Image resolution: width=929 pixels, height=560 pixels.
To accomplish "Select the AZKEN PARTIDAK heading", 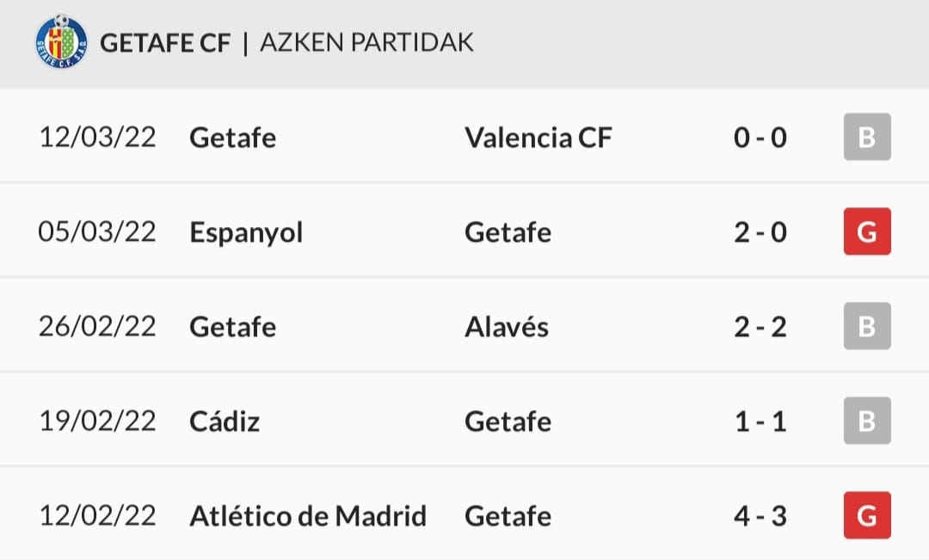I will click(x=366, y=43).
